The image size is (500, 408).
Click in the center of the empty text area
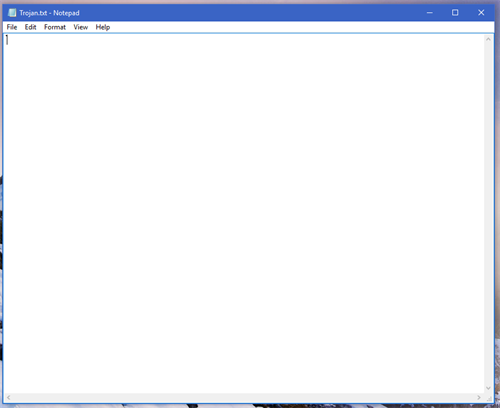244,213
